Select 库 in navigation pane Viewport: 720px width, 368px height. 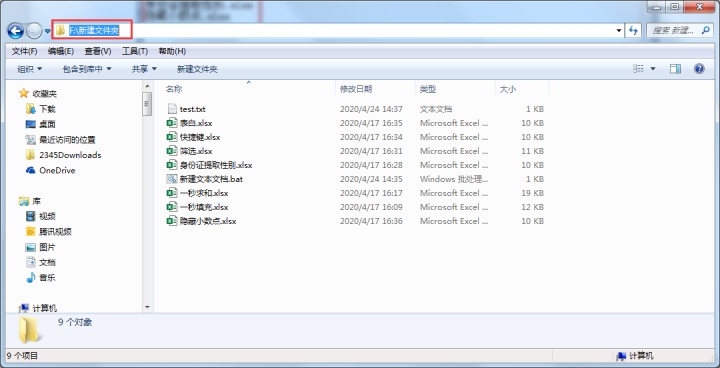(36, 201)
